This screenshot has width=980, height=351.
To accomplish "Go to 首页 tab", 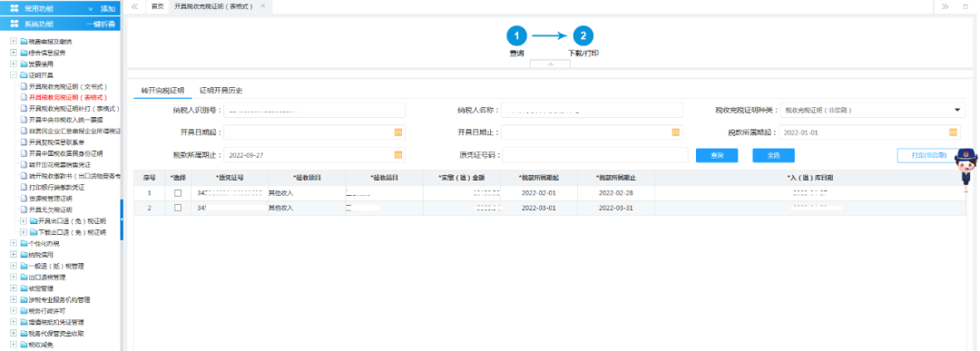I will point(158,5).
